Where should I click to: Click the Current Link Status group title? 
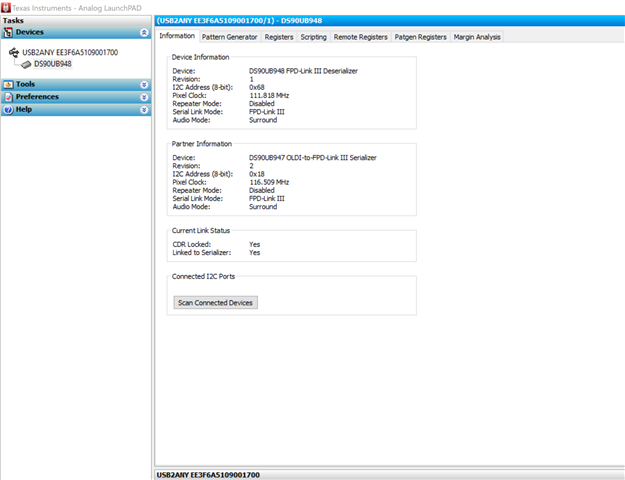200,230
